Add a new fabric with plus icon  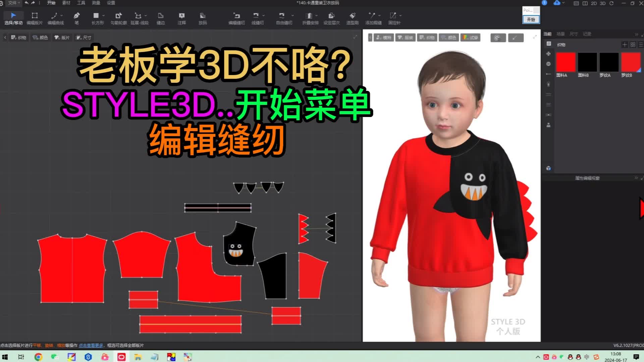click(x=625, y=45)
